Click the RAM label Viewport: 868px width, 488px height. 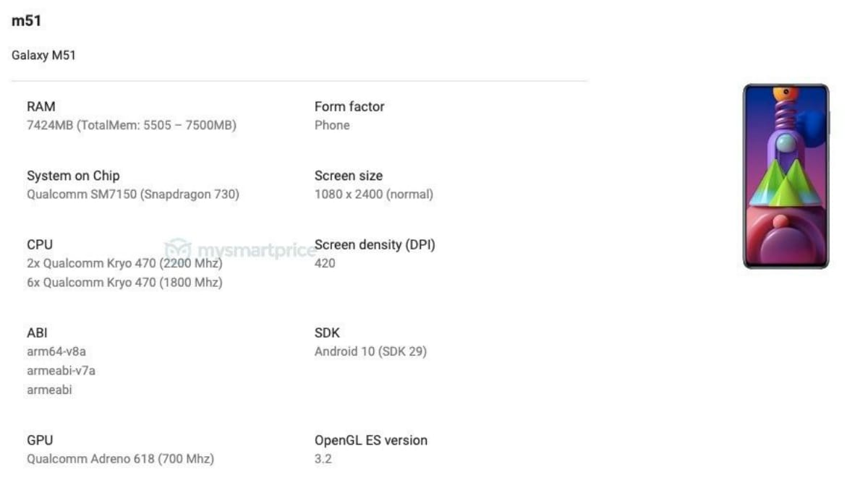pyautogui.click(x=41, y=106)
